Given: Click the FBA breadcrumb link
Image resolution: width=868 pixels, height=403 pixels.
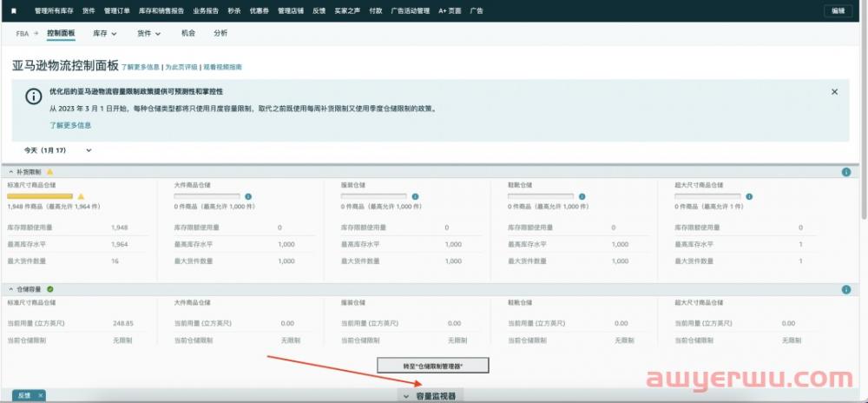Looking at the screenshot, I should pos(23,34).
